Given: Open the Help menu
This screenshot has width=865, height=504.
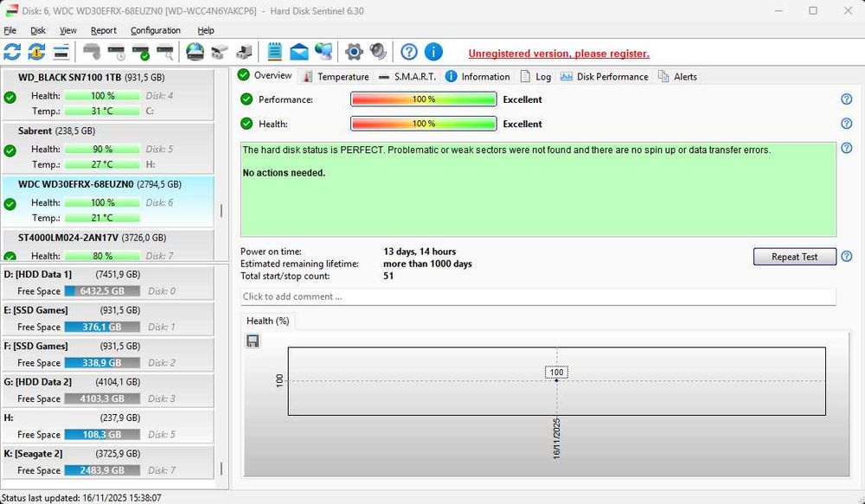Looking at the screenshot, I should click(206, 30).
